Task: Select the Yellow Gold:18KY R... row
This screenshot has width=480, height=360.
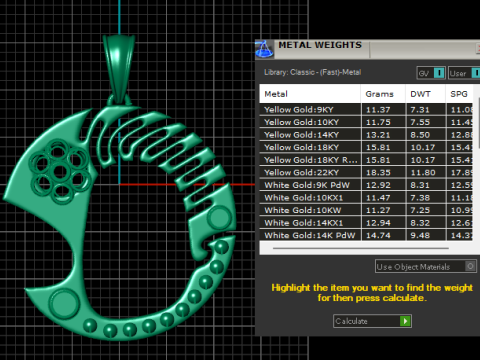Action: click(x=366, y=160)
